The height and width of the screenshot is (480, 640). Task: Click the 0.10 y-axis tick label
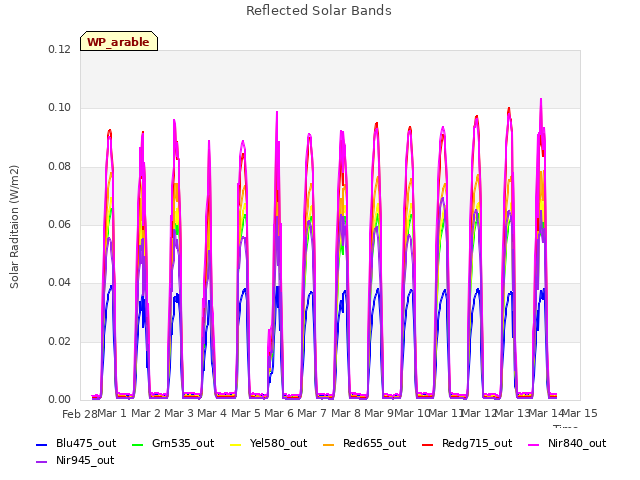tap(60, 108)
